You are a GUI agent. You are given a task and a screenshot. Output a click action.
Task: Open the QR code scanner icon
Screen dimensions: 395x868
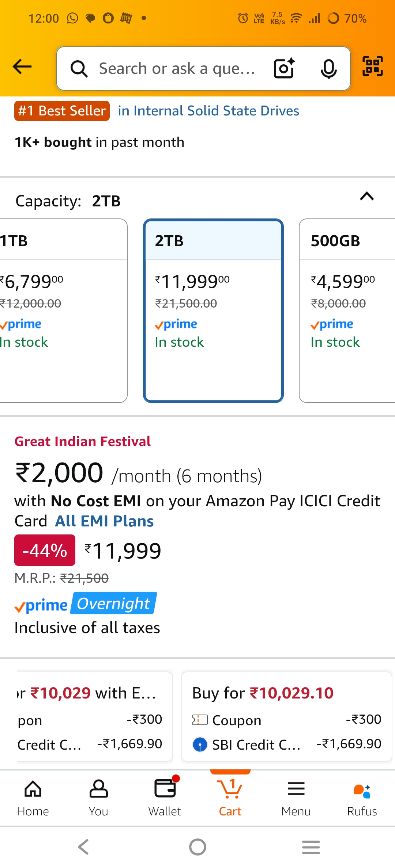coord(372,66)
